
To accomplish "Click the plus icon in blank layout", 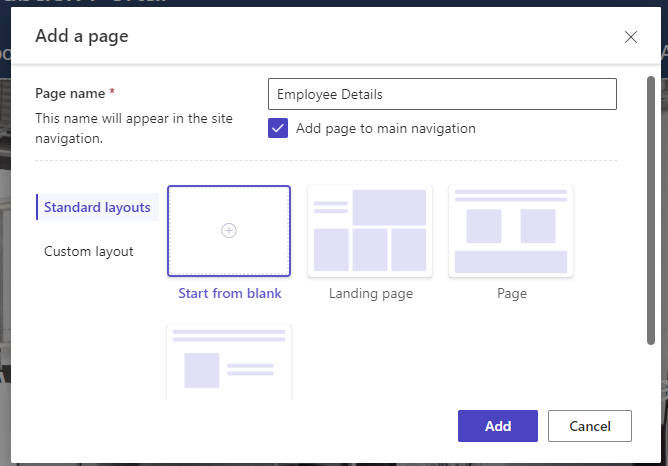I will coord(229,230).
